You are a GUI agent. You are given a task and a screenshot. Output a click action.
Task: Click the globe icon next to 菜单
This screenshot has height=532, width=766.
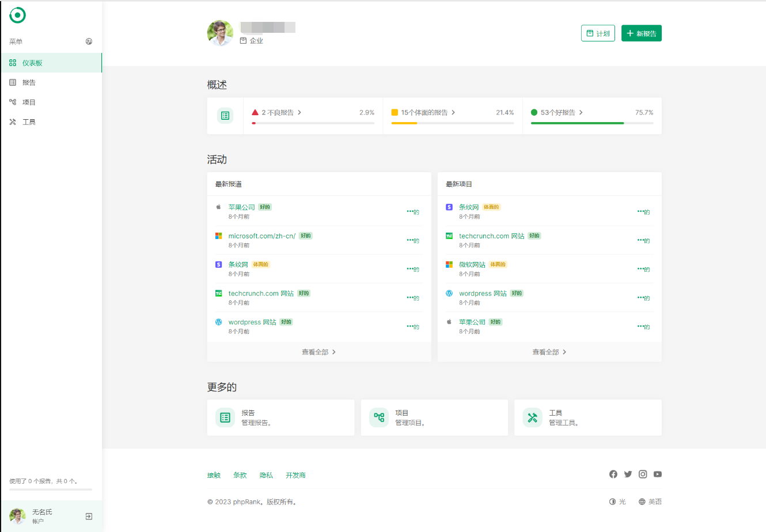click(89, 41)
